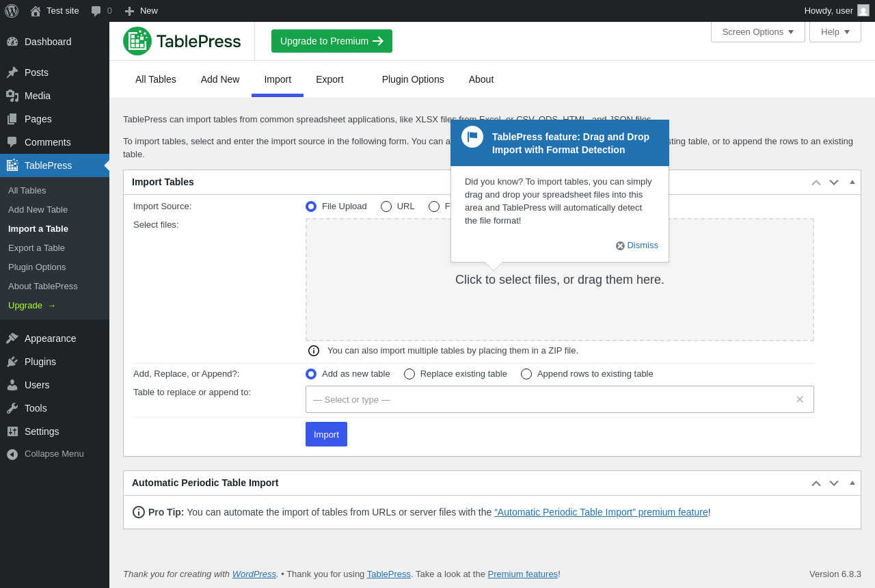Expand Screen Options panel
The width and height of the screenshot is (875, 588).
[x=758, y=31]
